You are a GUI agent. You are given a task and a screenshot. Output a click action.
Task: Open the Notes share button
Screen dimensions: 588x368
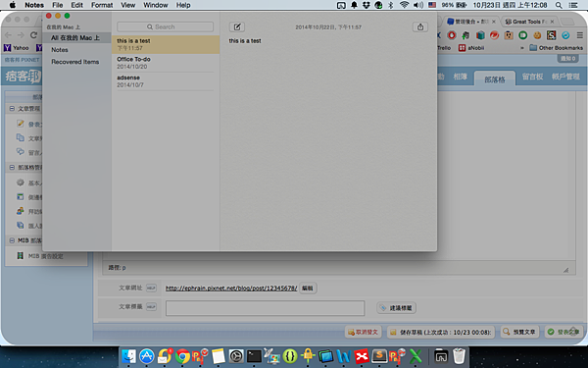(x=420, y=27)
